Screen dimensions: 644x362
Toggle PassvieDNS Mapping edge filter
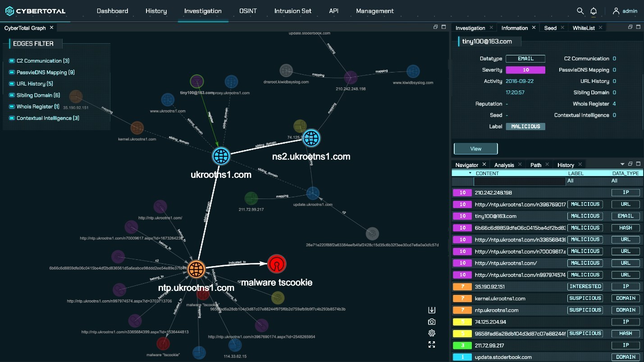tap(12, 72)
